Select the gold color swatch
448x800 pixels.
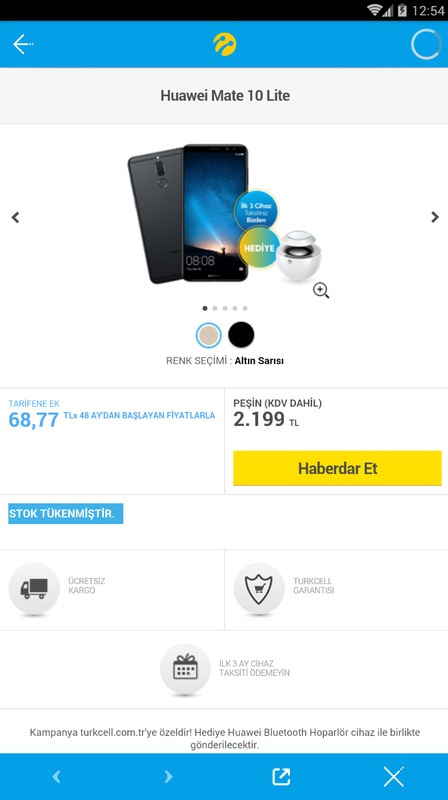(x=209, y=335)
